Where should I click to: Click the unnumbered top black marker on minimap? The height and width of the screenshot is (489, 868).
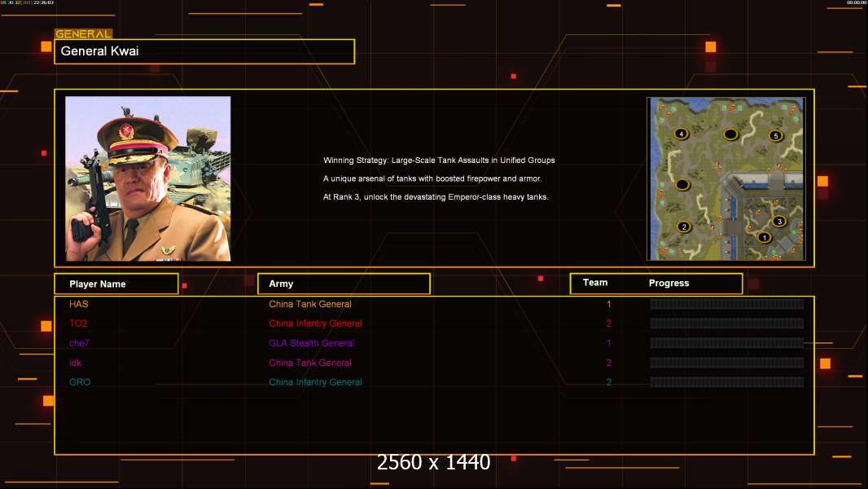[x=730, y=134]
